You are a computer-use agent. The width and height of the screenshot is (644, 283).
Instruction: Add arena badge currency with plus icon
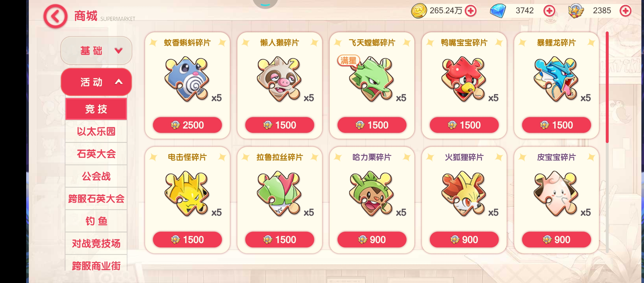pyautogui.click(x=625, y=11)
